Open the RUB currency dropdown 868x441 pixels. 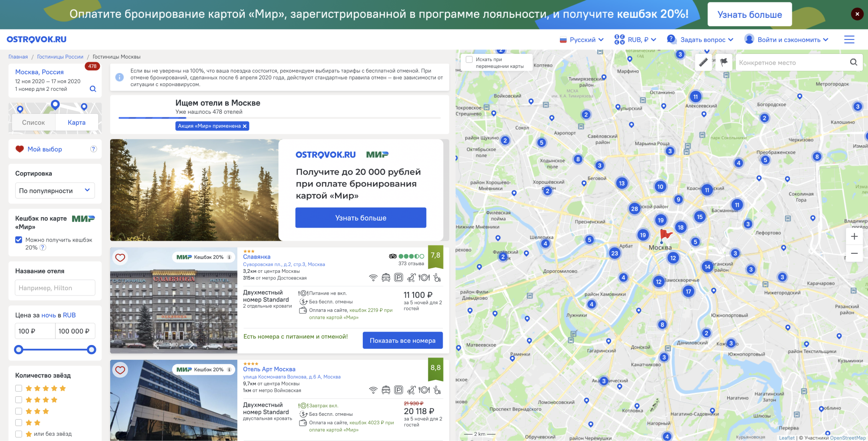click(635, 40)
